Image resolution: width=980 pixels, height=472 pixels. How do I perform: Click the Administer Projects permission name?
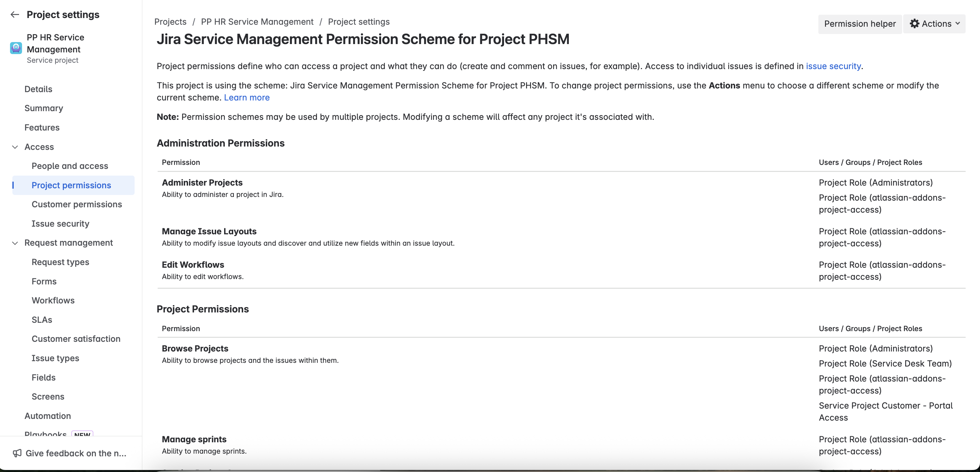tap(202, 183)
